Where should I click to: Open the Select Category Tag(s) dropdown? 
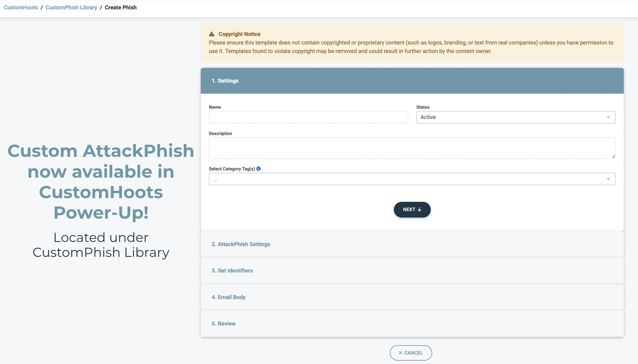(412, 179)
